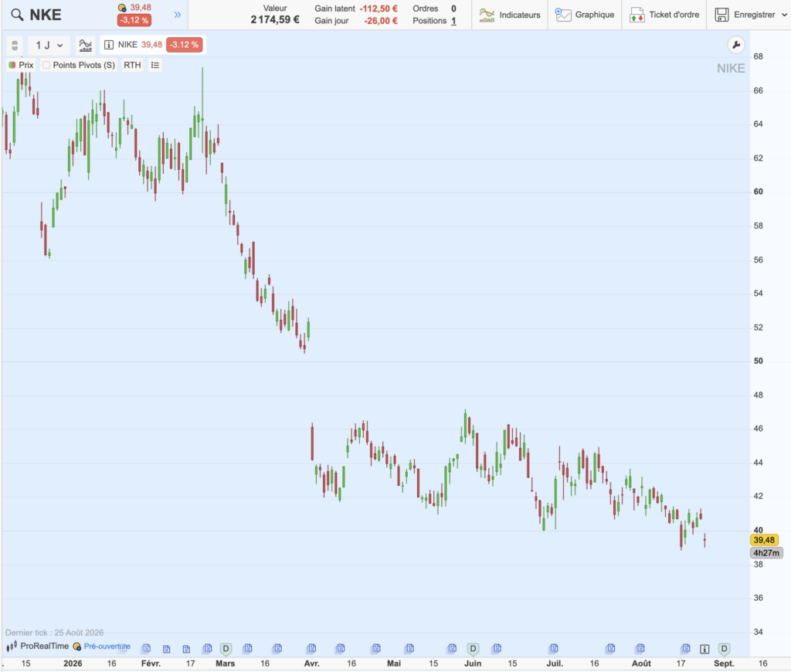791x672 pixels.
Task: Toggle RTH trading hours
Action: coord(132,65)
